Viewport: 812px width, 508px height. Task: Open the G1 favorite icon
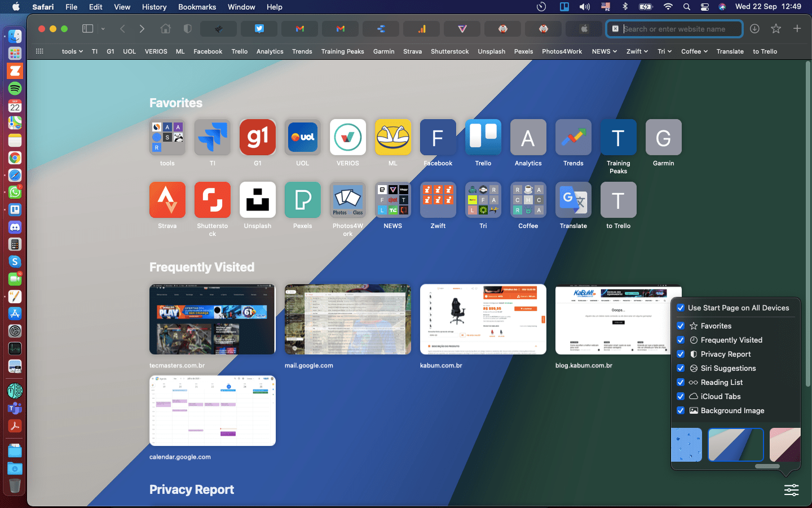(x=258, y=137)
